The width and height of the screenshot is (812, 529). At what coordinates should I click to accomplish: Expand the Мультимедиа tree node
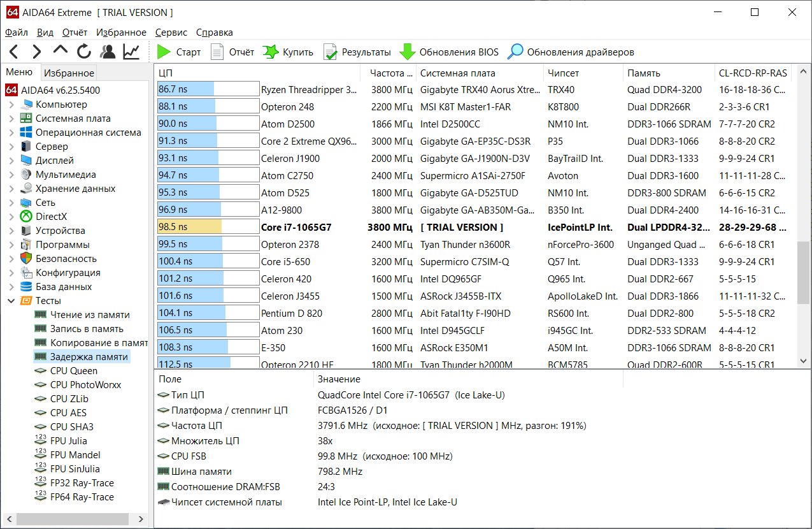[x=11, y=175]
